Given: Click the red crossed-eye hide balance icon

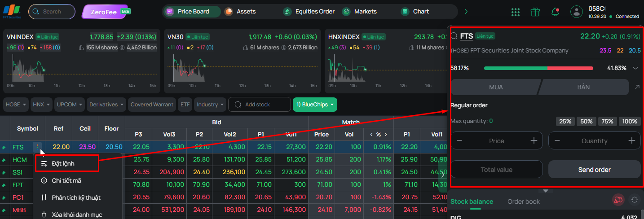Looking at the screenshot, I should pyautogui.click(x=618, y=200).
